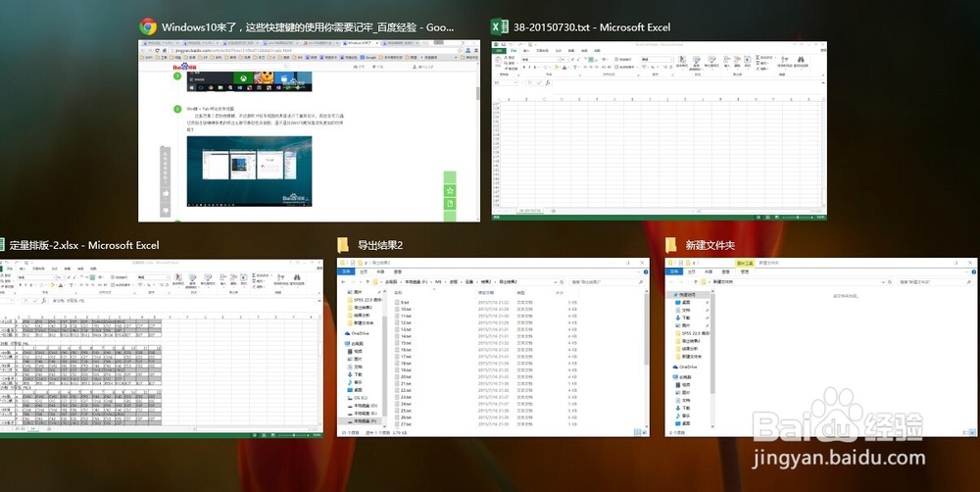The image size is (980, 492).
Task: Select 本地磁盘 (F:) in 导出结果2 navigation pane
Action: pyautogui.click(x=362, y=420)
